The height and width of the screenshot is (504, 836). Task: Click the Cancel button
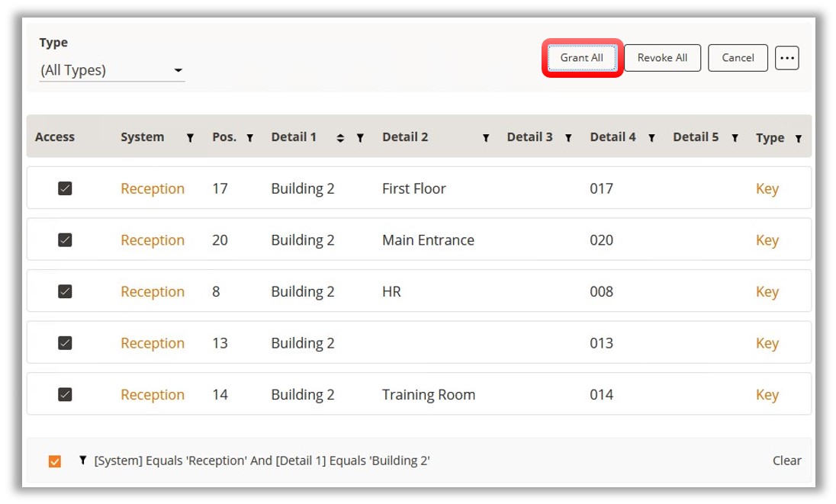tap(738, 58)
